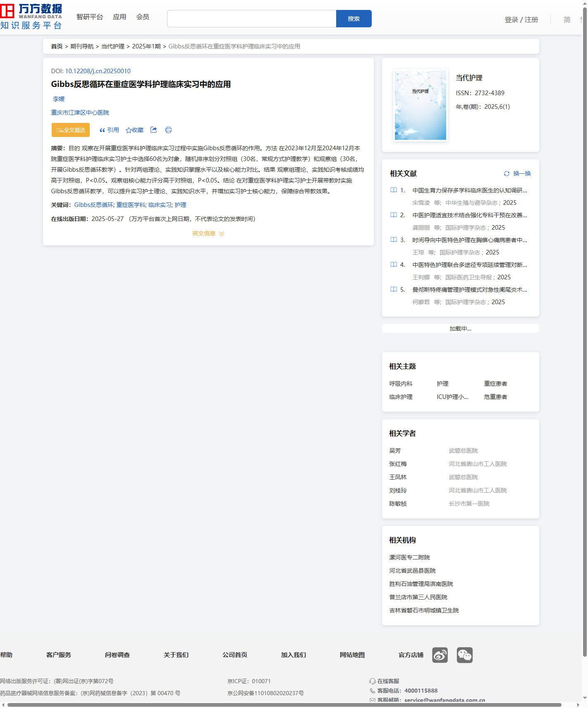Click keyword 临床实习
Viewport: 588px width, 708px height.
[x=160, y=205]
